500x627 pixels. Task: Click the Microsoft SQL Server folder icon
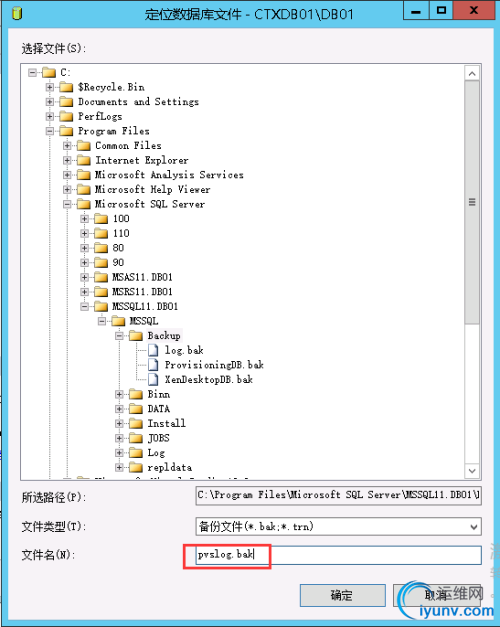pos(84,204)
